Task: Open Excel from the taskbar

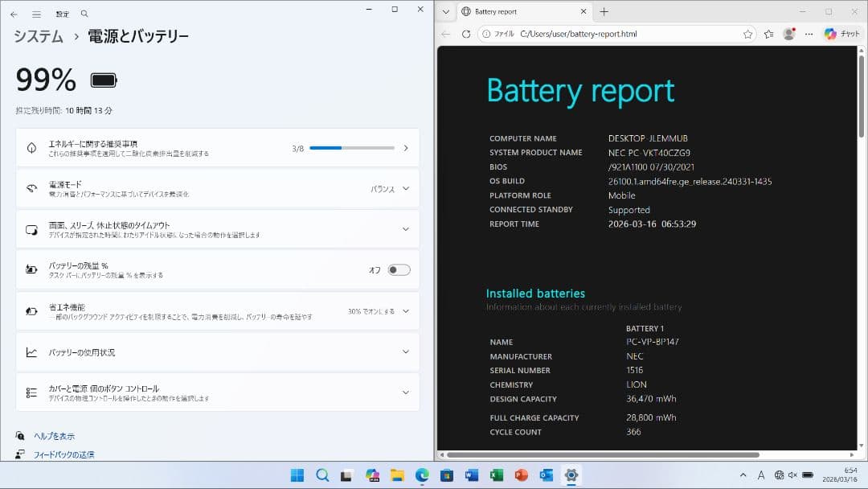Action: (496, 475)
